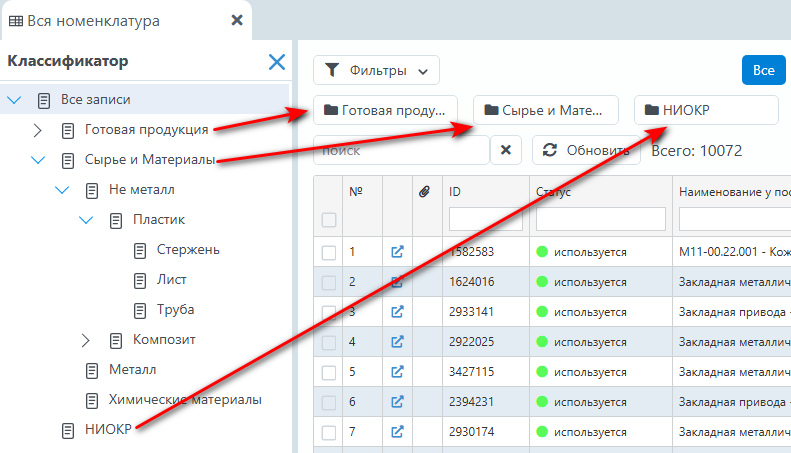Click the open icon in row 5
The height and width of the screenshot is (453, 791).
(x=397, y=372)
